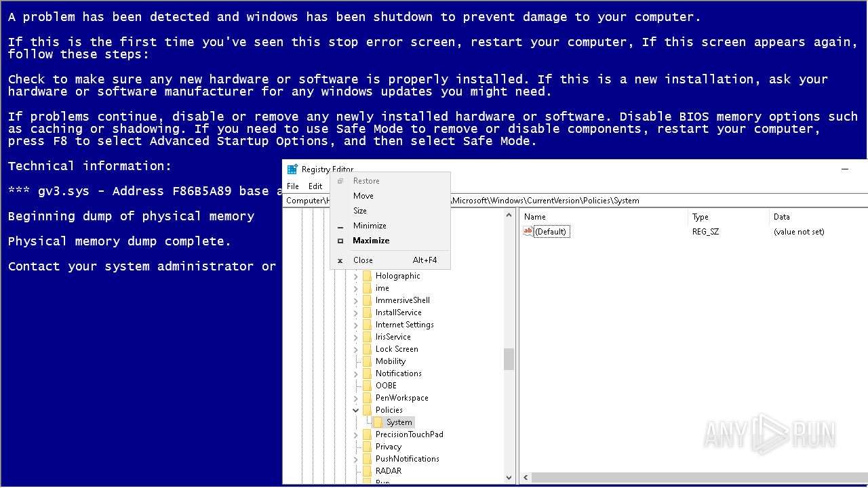Select the Privacy key label
This screenshot has height=488, width=868.
[389, 447]
